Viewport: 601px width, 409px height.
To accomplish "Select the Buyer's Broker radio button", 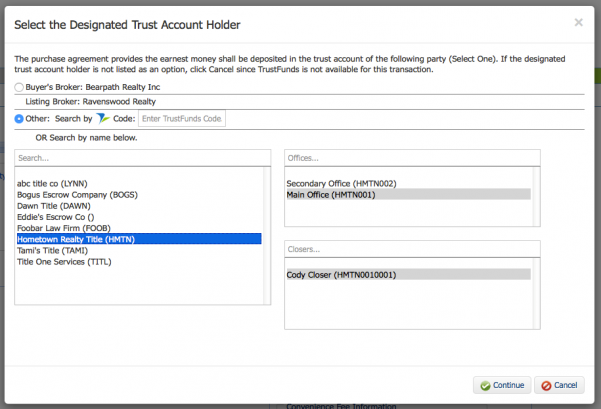I will [19, 87].
